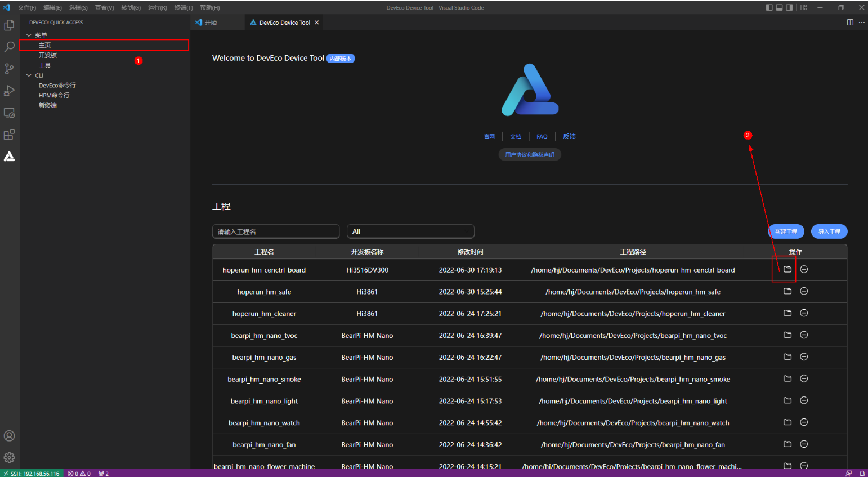The width and height of the screenshot is (868, 477).
Task: Remove the bearpi_hm_nano_gas project
Action: click(804, 356)
